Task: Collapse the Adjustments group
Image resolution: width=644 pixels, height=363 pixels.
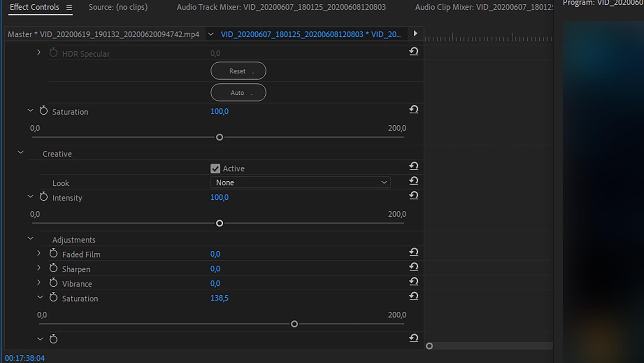Action: [30, 238]
